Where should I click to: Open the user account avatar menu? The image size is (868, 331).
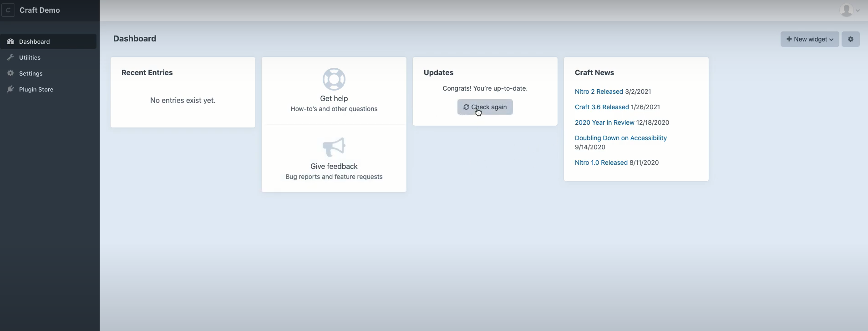click(x=849, y=10)
